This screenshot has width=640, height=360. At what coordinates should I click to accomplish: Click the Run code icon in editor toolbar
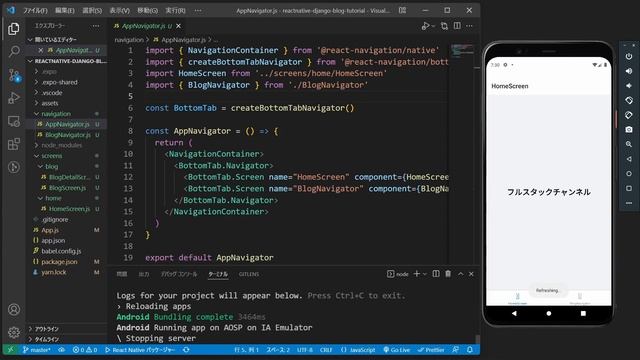426,26
